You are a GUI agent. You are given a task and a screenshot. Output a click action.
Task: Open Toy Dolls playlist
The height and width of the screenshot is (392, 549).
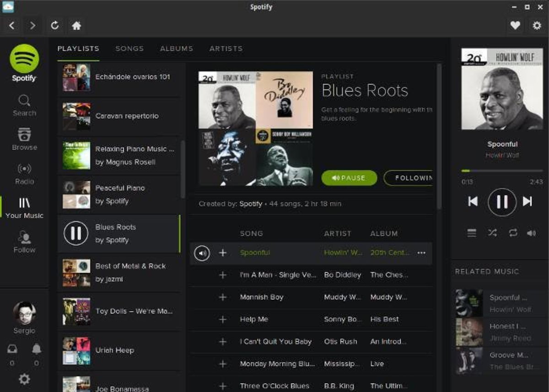tap(119, 311)
